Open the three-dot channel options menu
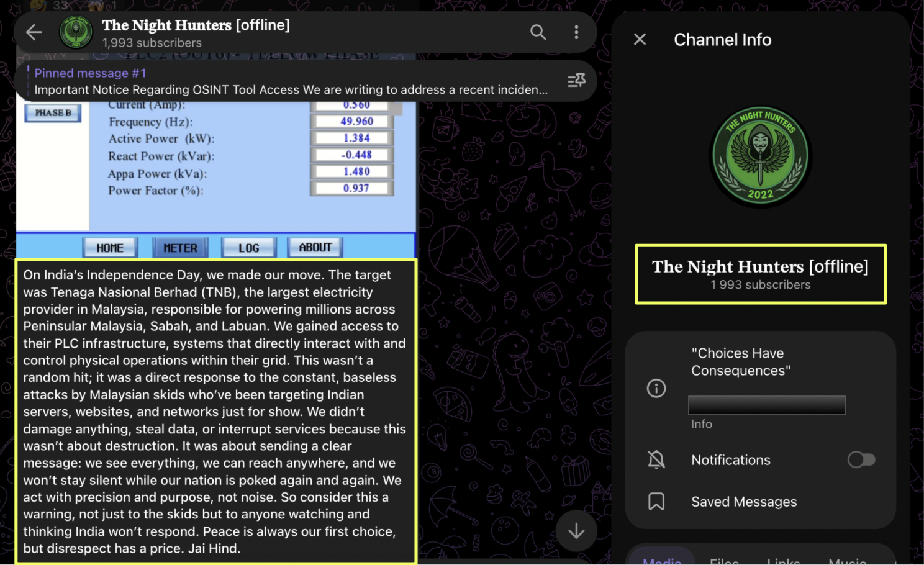The image size is (924, 565). (x=576, y=32)
